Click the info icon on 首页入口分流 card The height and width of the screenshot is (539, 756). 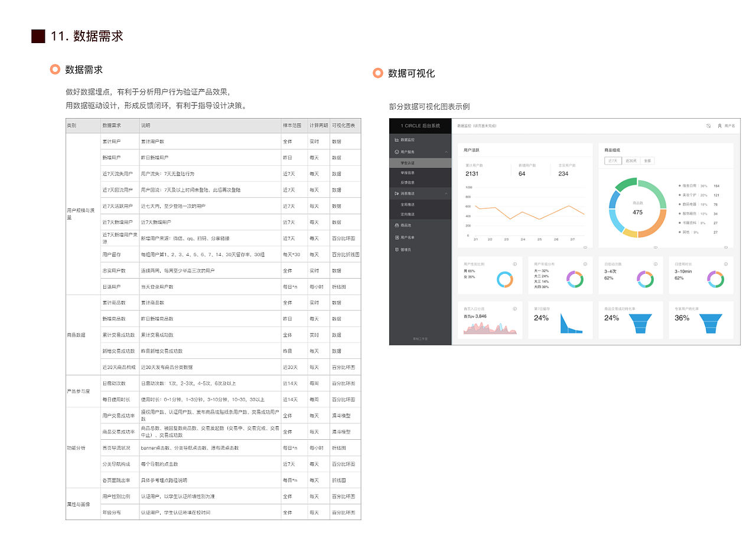(515, 309)
